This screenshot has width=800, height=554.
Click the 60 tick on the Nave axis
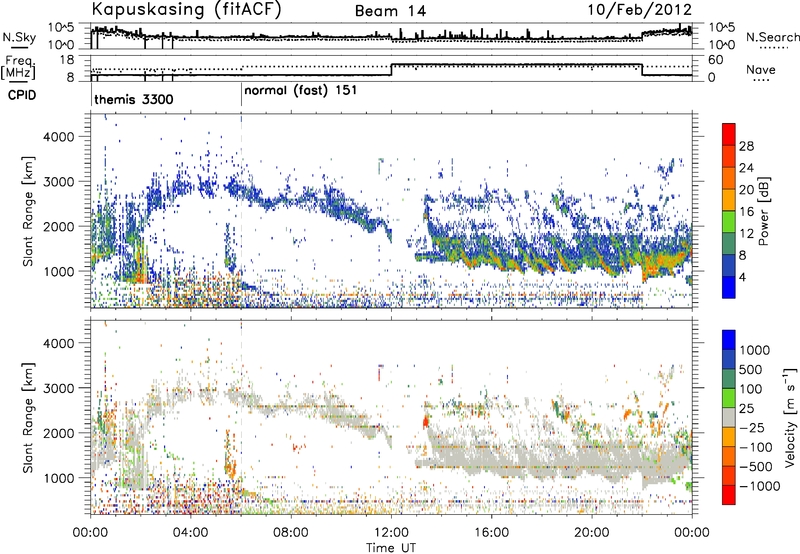tap(716, 60)
